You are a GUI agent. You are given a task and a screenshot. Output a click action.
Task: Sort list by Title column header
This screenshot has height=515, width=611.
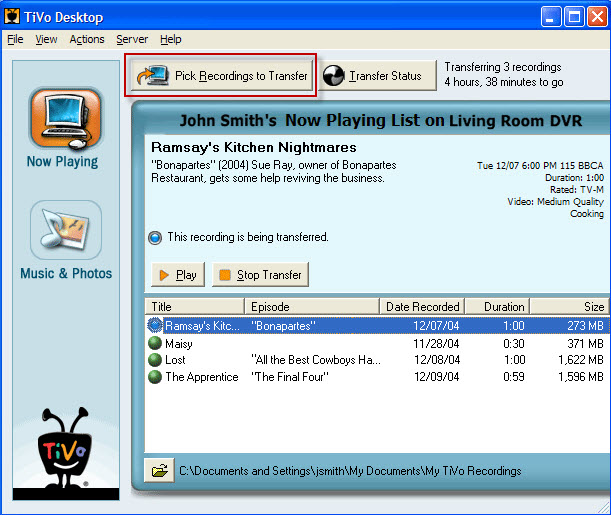click(194, 307)
